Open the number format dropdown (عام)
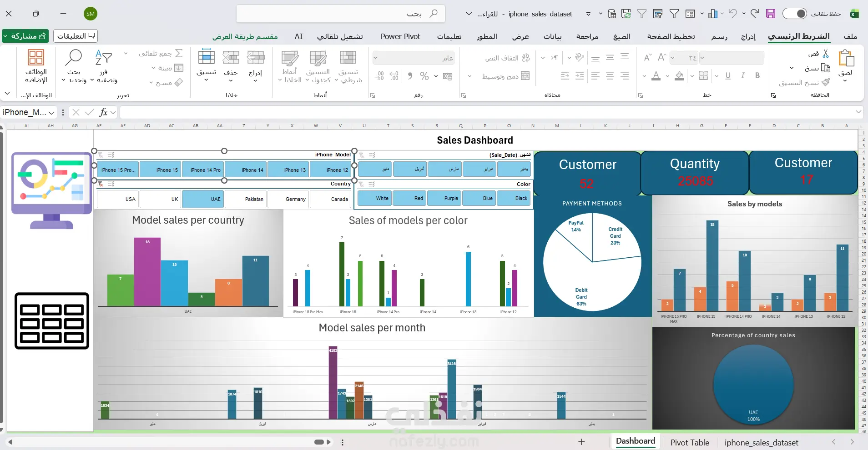The height and width of the screenshot is (450, 868). [375, 58]
